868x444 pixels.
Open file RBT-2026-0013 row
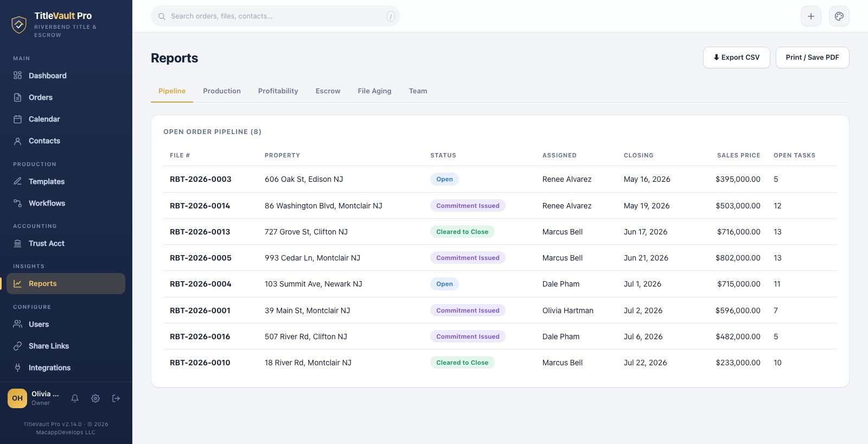coord(500,232)
